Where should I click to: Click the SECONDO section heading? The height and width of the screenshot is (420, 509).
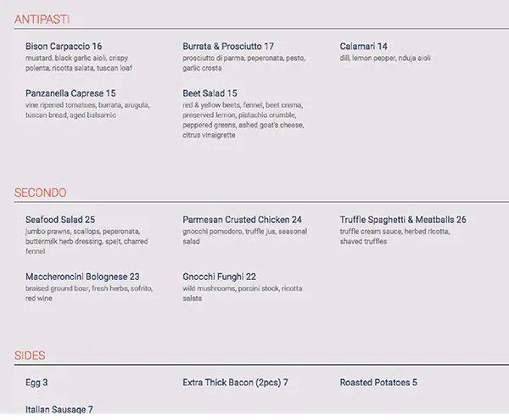tap(40, 193)
